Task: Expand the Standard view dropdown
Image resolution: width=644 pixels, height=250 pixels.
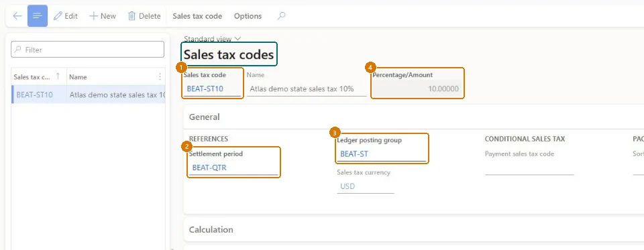Action: click(x=213, y=39)
